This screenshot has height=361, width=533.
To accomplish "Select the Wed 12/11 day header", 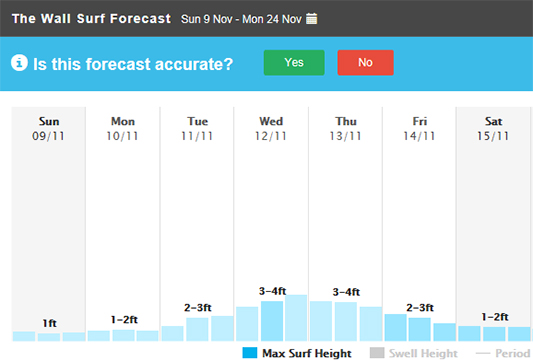I will click(x=271, y=128).
